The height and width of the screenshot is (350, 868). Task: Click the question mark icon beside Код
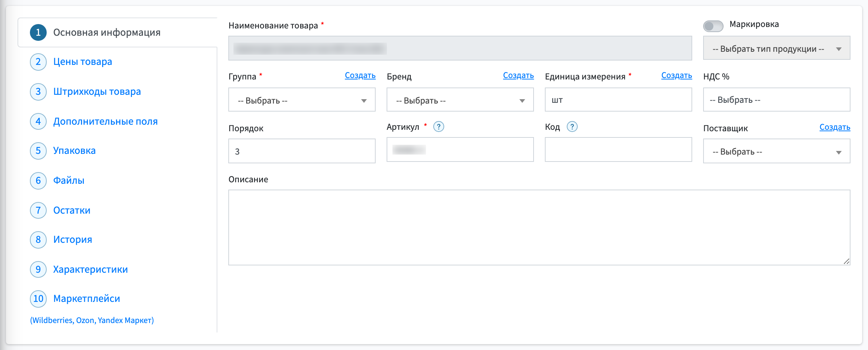pyautogui.click(x=572, y=127)
